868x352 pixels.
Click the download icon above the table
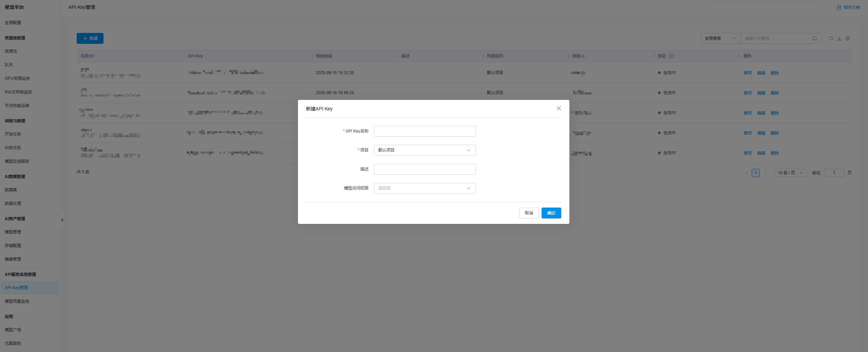click(x=839, y=38)
